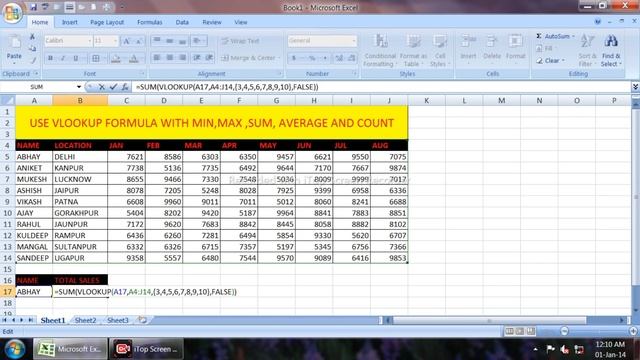Click the Insert cells button
This screenshot has height=360, width=640.
point(468,49)
